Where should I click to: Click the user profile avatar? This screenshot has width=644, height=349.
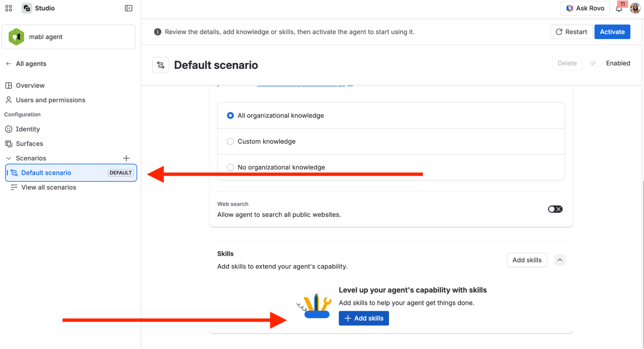tap(635, 8)
